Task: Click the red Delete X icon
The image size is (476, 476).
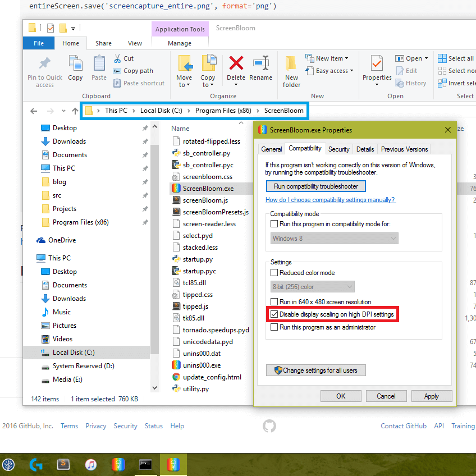Action: [x=236, y=63]
